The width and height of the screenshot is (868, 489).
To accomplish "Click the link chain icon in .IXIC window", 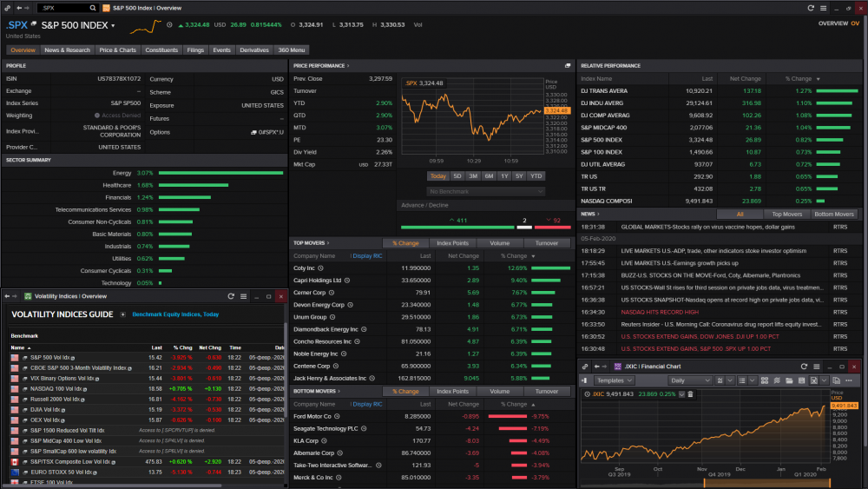I will click(584, 367).
